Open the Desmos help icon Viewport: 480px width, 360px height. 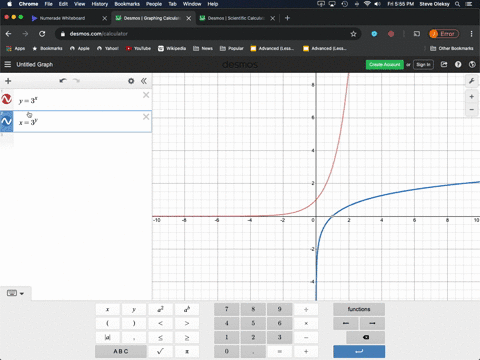point(458,64)
